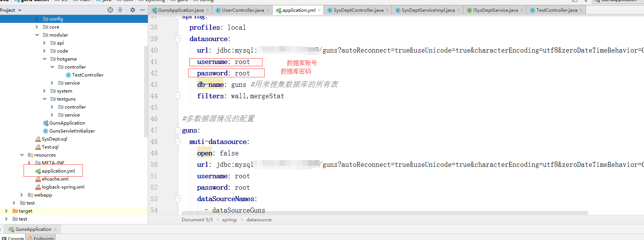Click 'open: false' on line 49
644x240 pixels.
(218, 153)
